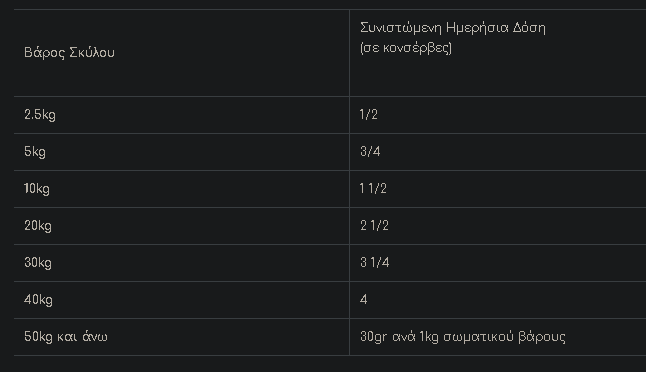Viewport: 646px width, 372px height.
Task: Click the 3/4 dose value
Action: 370,152
